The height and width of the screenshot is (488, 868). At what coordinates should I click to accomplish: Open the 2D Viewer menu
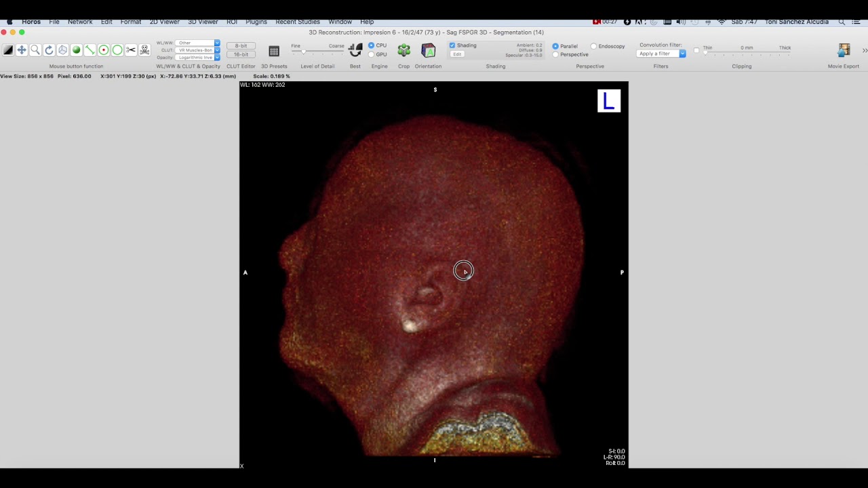pos(164,22)
